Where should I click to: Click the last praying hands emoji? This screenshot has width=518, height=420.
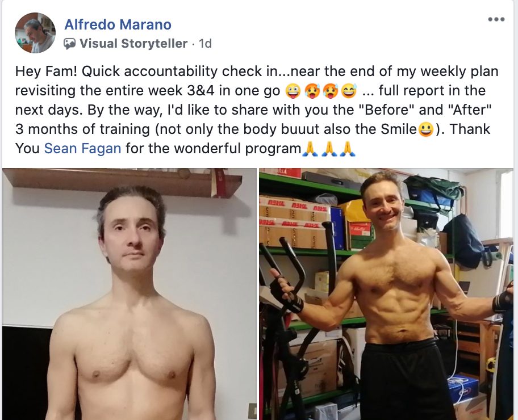point(348,149)
